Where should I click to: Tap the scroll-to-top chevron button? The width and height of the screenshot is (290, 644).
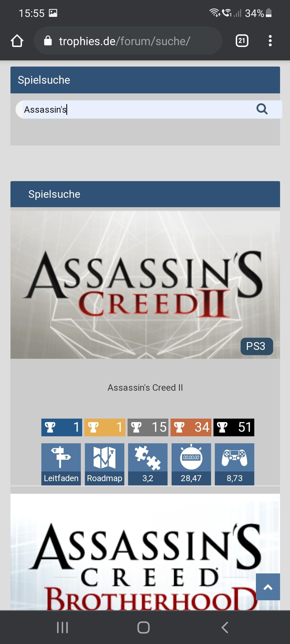click(268, 587)
